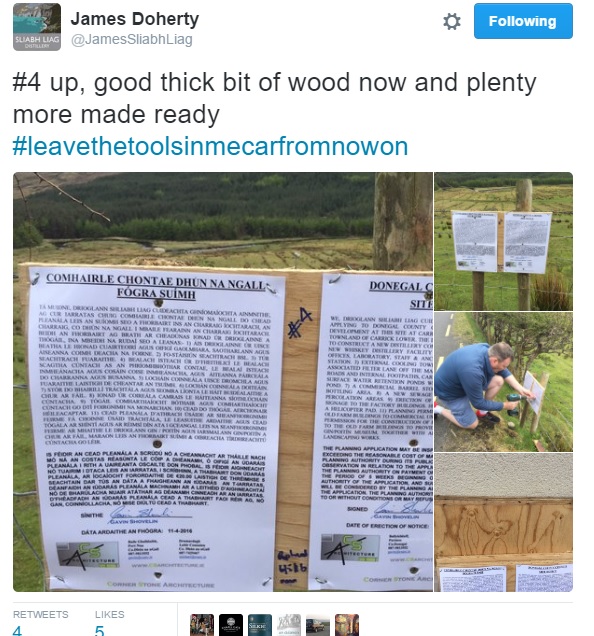
Task: Click the RETWEETS label
Action: click(41, 615)
